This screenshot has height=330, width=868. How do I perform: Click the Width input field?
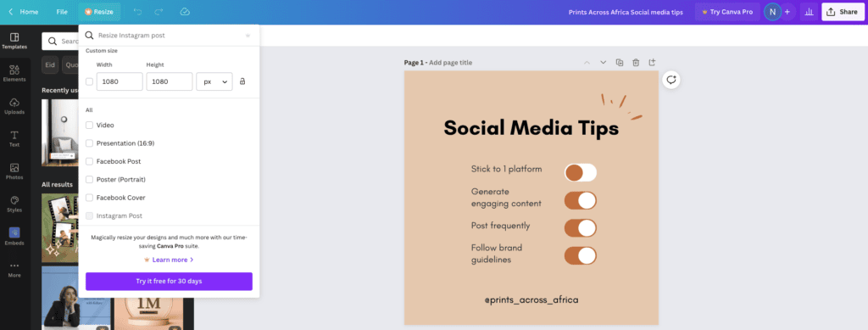coord(120,81)
